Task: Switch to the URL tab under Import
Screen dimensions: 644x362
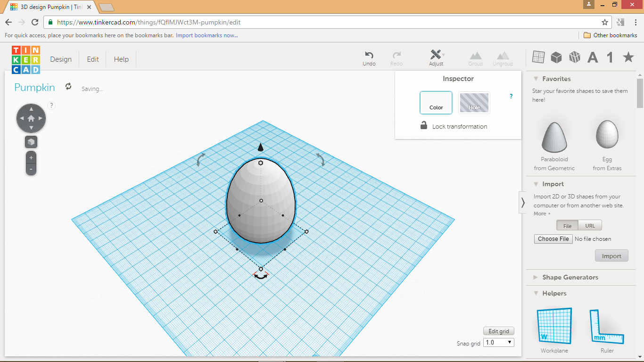Action: [x=590, y=225]
